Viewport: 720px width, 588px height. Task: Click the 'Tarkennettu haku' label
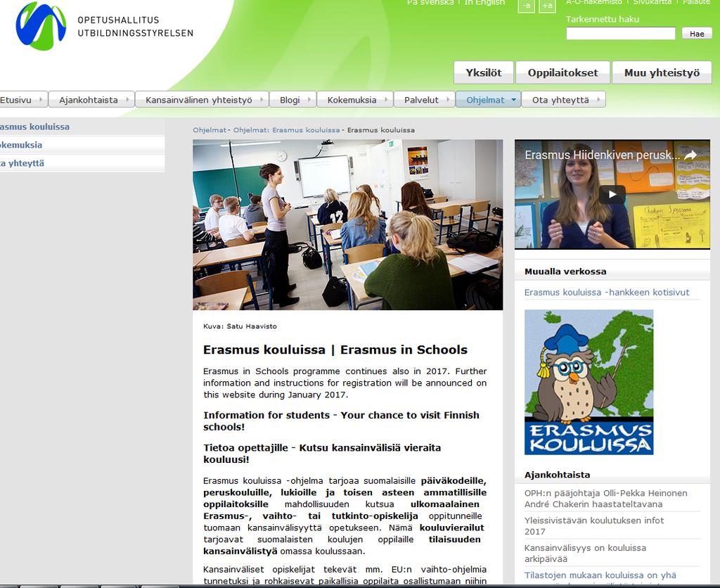pos(602,19)
